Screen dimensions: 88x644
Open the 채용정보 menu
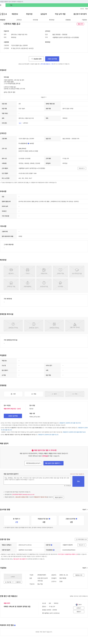pyautogui.click(x=15, y=14)
